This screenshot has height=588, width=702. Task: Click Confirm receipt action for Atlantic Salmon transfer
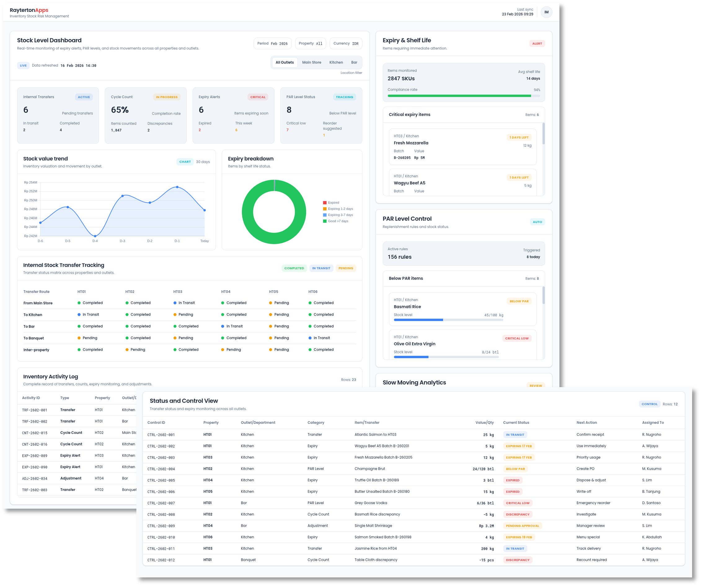point(590,435)
